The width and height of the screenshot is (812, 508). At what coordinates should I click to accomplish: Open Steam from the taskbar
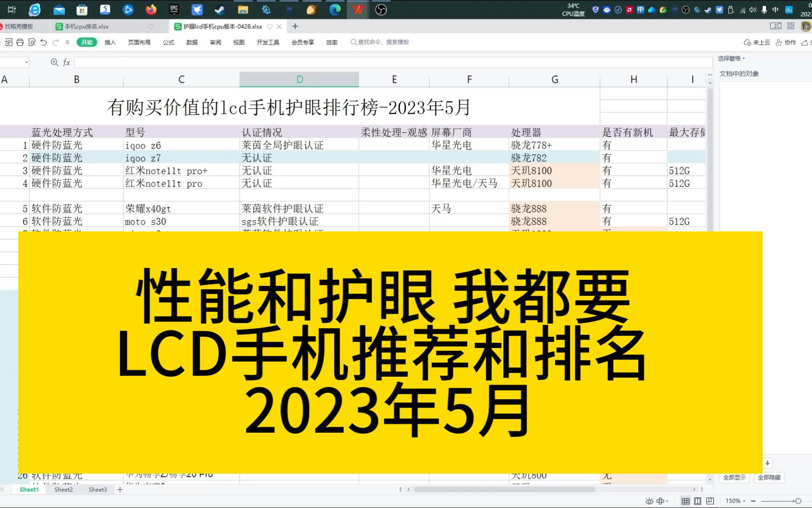pos(219,9)
